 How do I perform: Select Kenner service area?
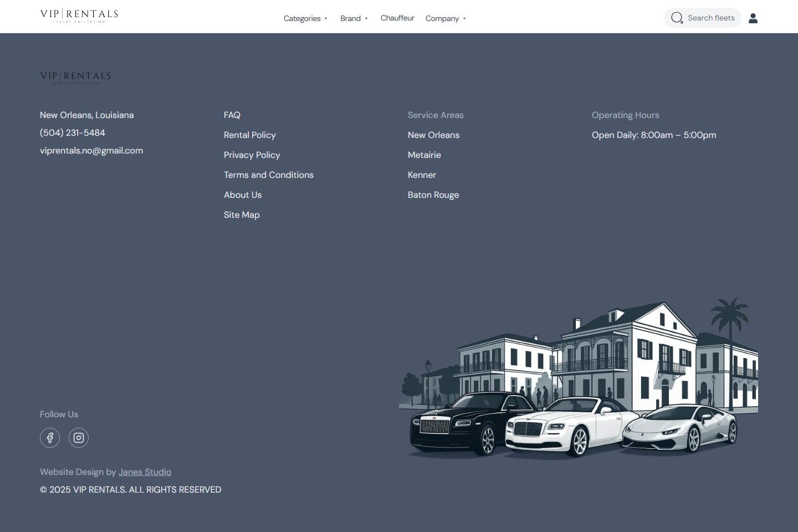pyautogui.click(x=422, y=175)
